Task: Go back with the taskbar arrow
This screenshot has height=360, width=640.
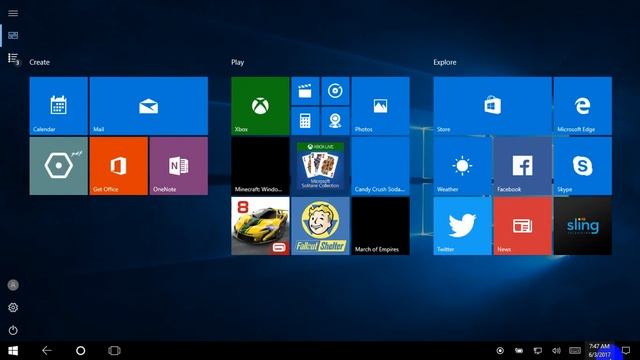Action: click(47, 350)
